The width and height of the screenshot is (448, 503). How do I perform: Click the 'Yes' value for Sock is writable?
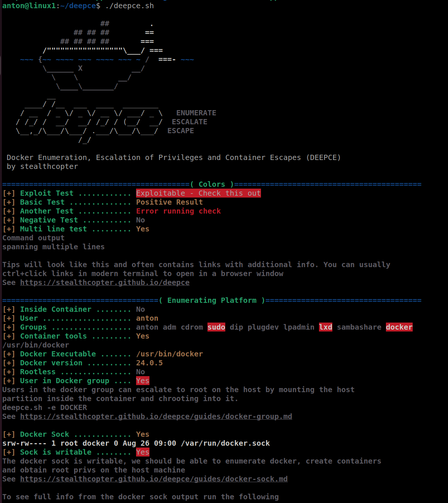(x=143, y=452)
